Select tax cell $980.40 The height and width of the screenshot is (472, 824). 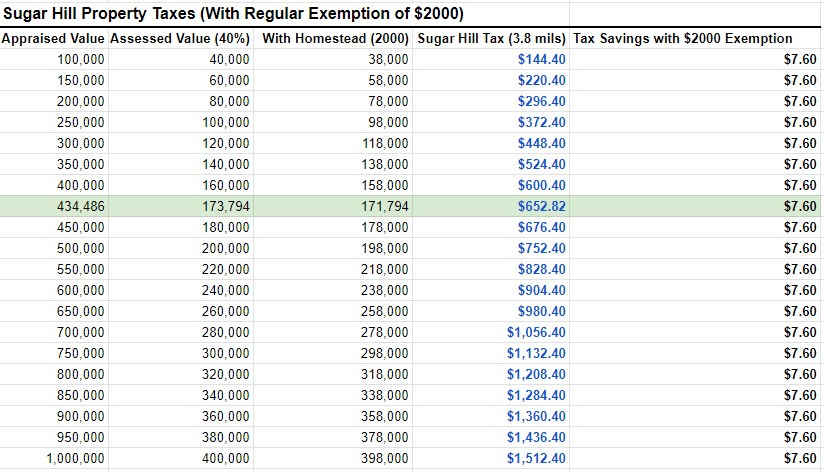[542, 312]
